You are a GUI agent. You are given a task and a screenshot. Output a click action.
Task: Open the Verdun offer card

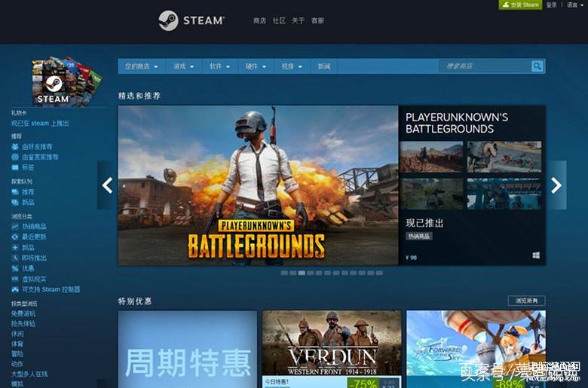tap(332, 349)
